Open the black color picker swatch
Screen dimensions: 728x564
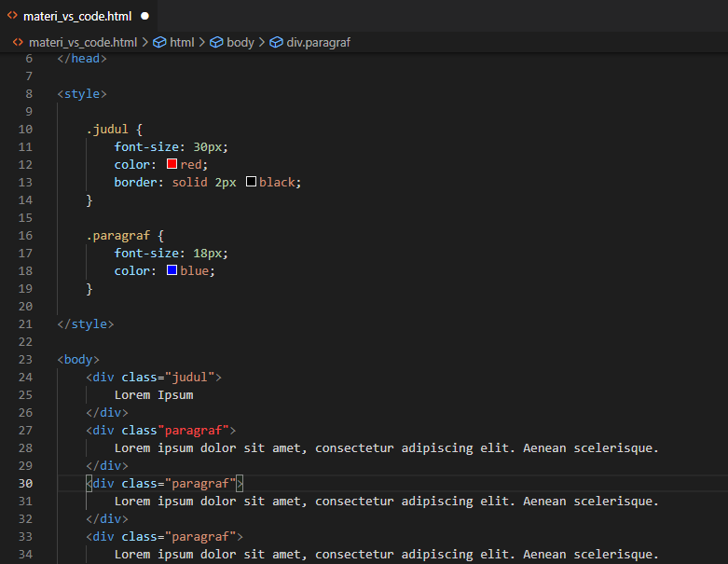pos(251,182)
